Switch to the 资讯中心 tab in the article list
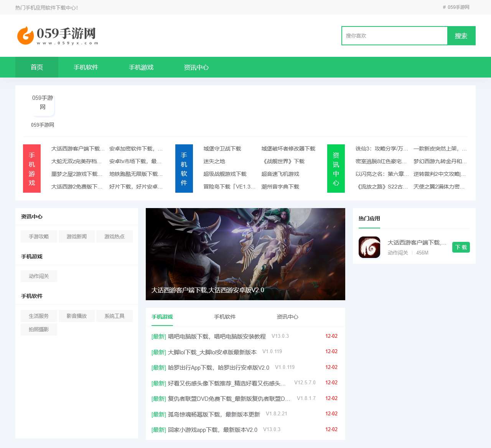The height and width of the screenshot is (448, 491). click(288, 317)
